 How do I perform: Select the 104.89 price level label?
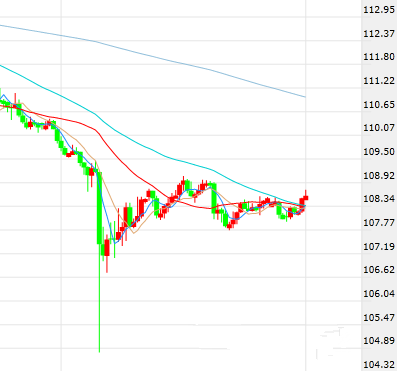pyautogui.click(x=379, y=341)
